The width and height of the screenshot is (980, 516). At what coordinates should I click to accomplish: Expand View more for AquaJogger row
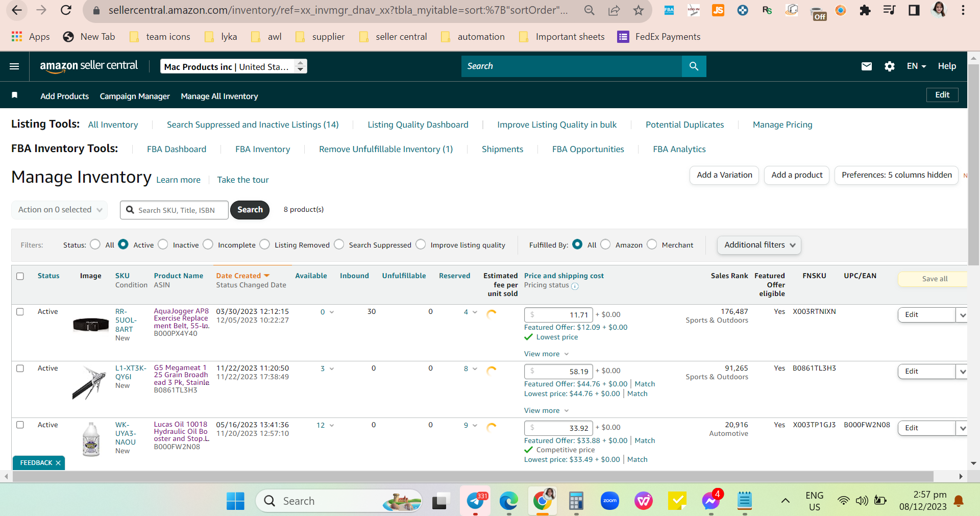(546, 354)
